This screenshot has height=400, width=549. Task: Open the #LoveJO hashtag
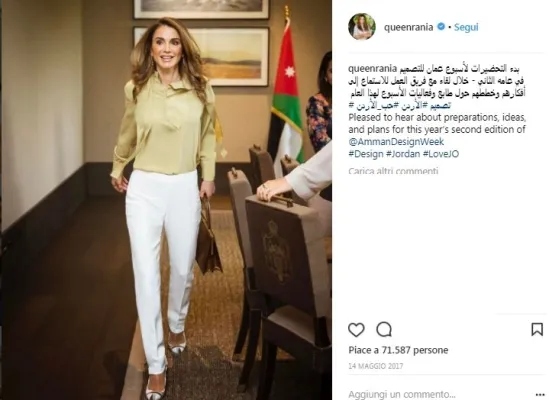click(x=441, y=154)
